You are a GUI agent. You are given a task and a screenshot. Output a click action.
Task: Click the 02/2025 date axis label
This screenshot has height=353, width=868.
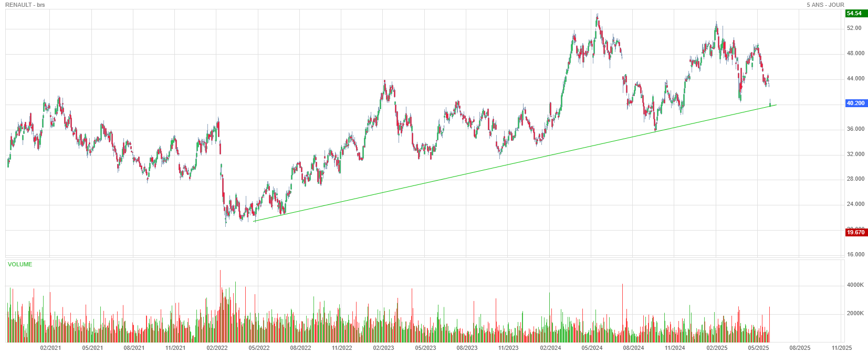717,348
